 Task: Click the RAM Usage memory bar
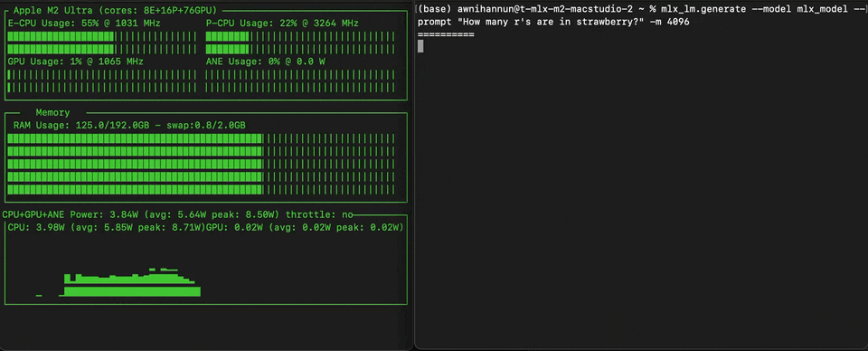pyautogui.click(x=201, y=164)
